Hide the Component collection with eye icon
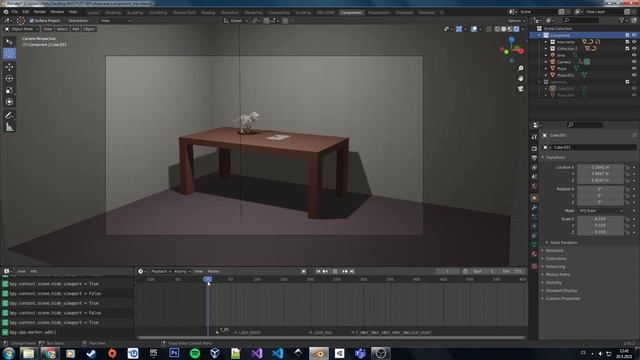The width and height of the screenshot is (640, 360). (x=634, y=35)
